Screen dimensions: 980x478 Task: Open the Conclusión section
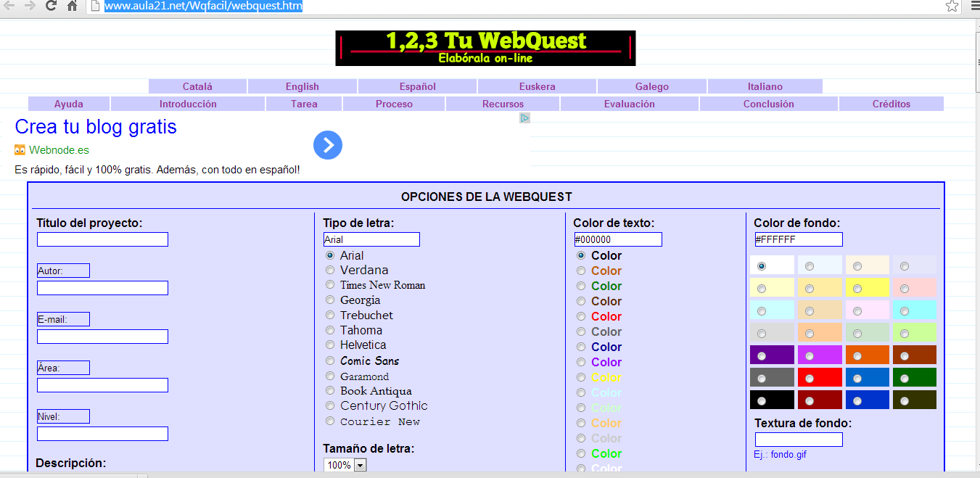pyautogui.click(x=769, y=104)
